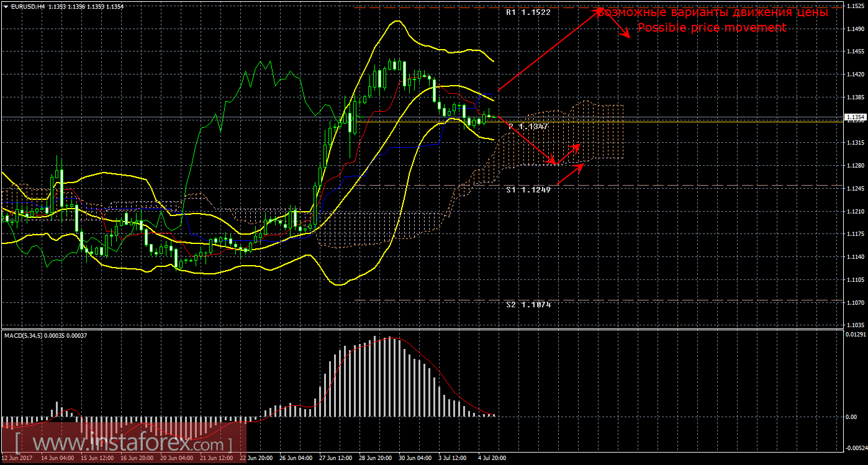Image resolution: width=868 pixels, height=465 pixels.
Task: Open the www.instaforex.com watermark link
Action: coord(123,445)
